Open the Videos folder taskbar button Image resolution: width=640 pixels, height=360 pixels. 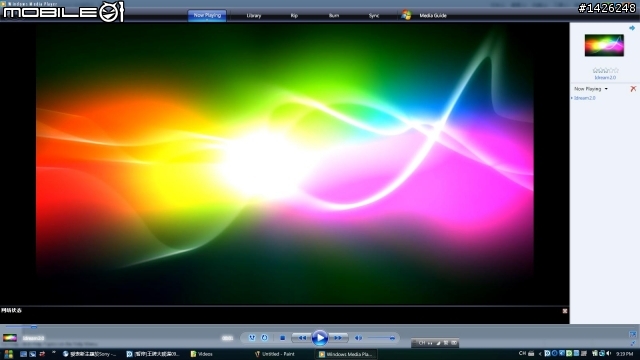(202, 354)
